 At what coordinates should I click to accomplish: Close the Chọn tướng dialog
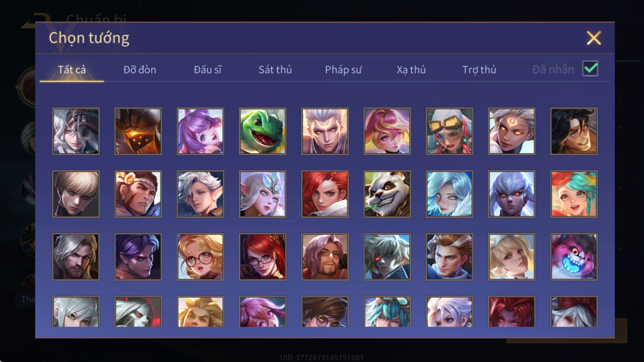(594, 38)
